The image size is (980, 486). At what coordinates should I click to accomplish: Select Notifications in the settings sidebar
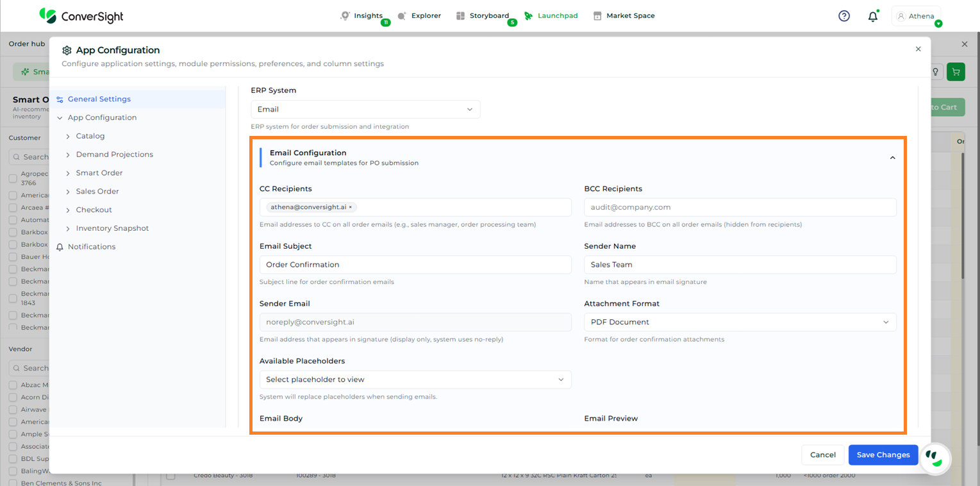pos(92,247)
